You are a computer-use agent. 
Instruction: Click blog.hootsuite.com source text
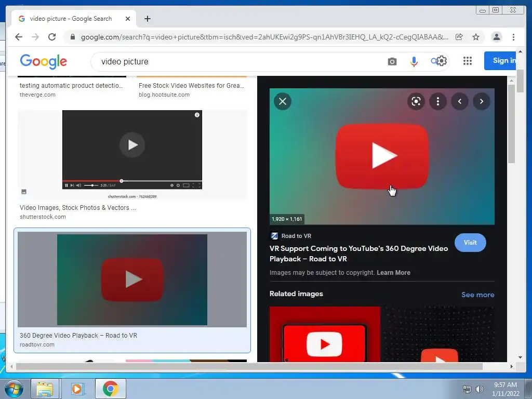(164, 95)
